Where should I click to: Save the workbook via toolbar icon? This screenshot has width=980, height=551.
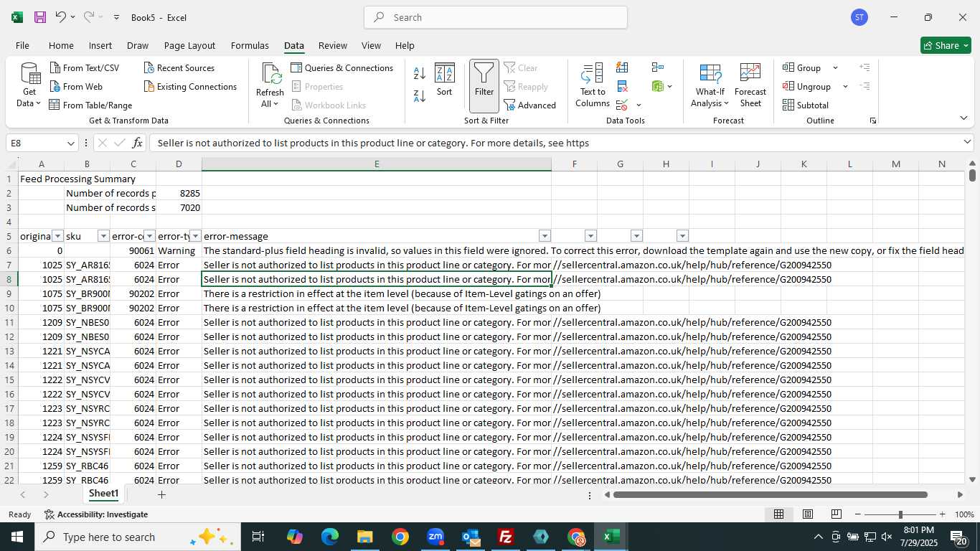40,17
